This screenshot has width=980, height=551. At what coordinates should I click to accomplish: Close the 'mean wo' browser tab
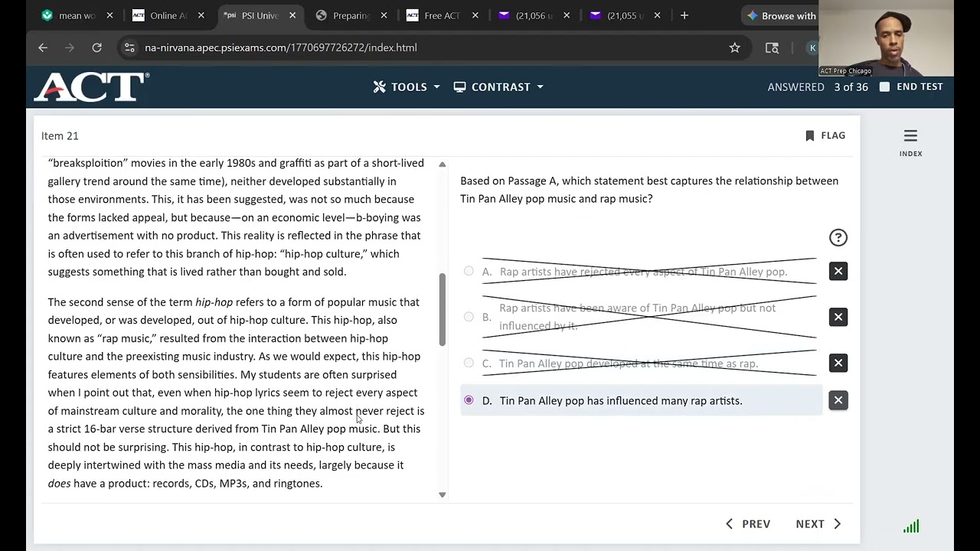(109, 15)
